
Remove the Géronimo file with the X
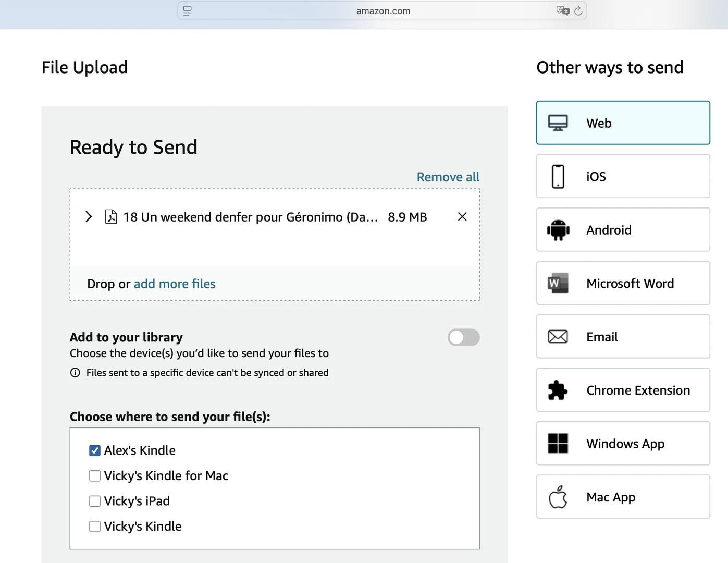[462, 216]
